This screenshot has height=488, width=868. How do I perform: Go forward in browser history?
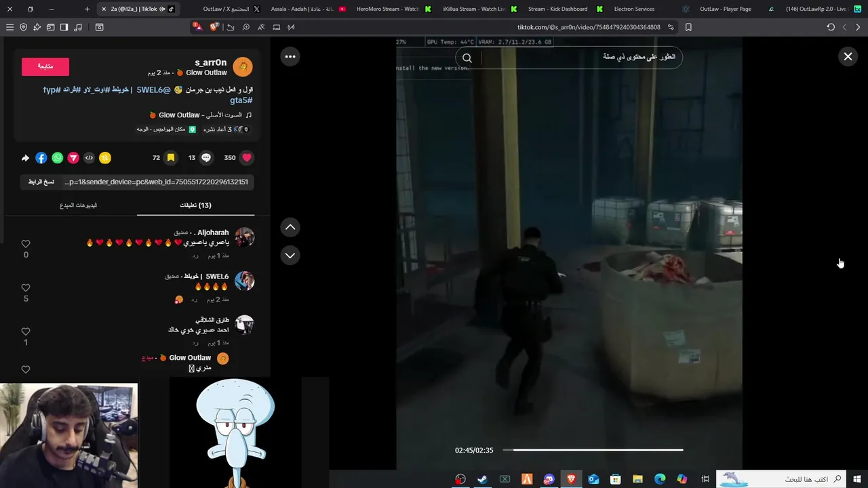coord(844,27)
